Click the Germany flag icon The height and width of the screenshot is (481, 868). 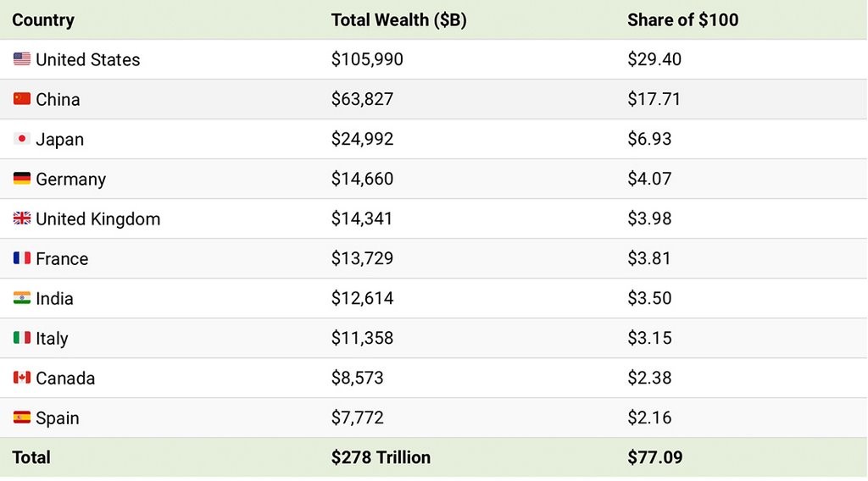(x=22, y=179)
